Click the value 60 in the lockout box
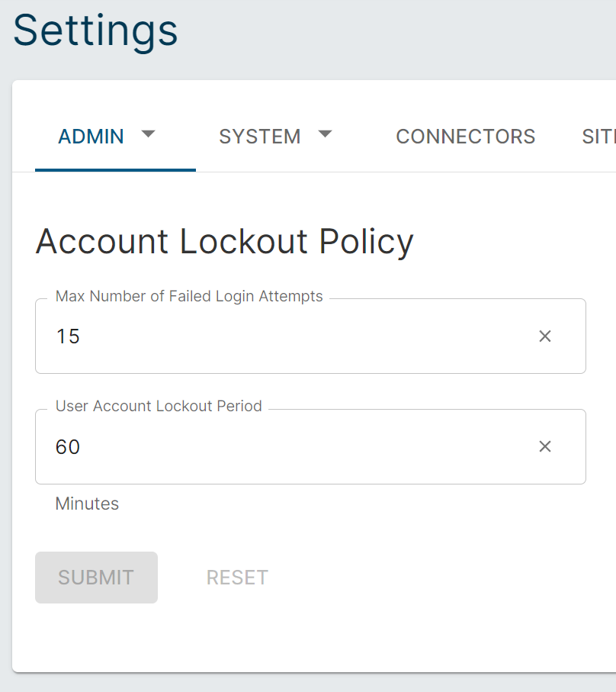 pyautogui.click(x=68, y=447)
